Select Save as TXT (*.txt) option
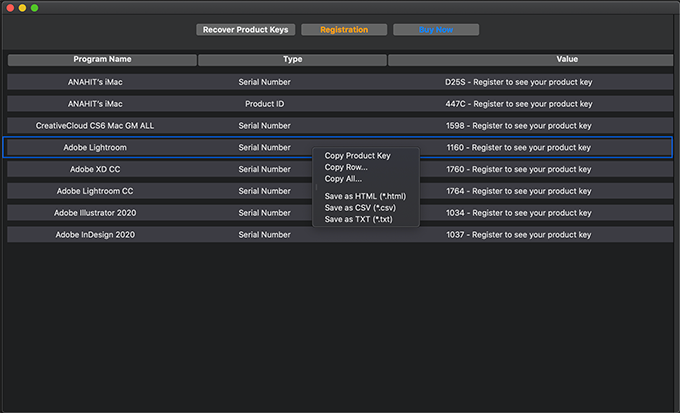 [358, 220]
